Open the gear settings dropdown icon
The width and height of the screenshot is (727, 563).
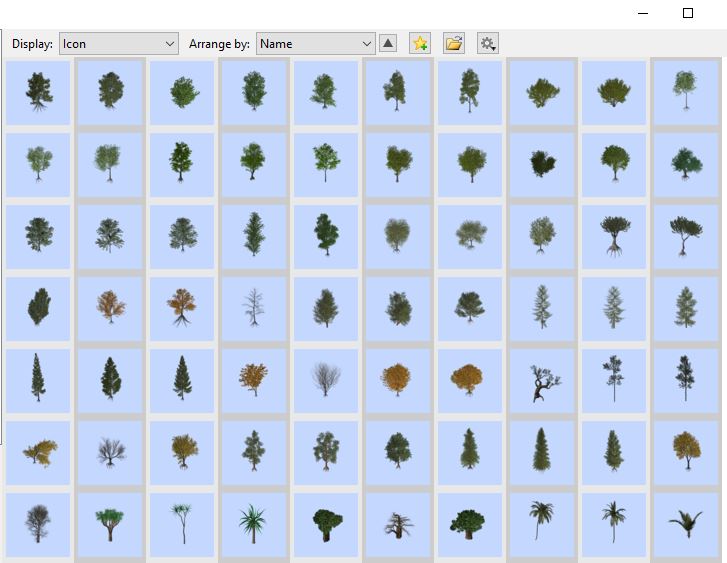(488, 44)
